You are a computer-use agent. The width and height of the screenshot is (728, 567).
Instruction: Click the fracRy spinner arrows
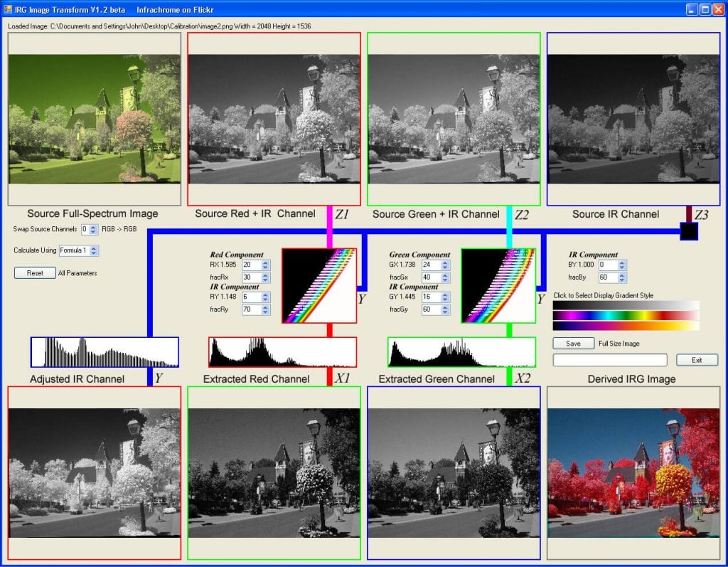[266, 309]
